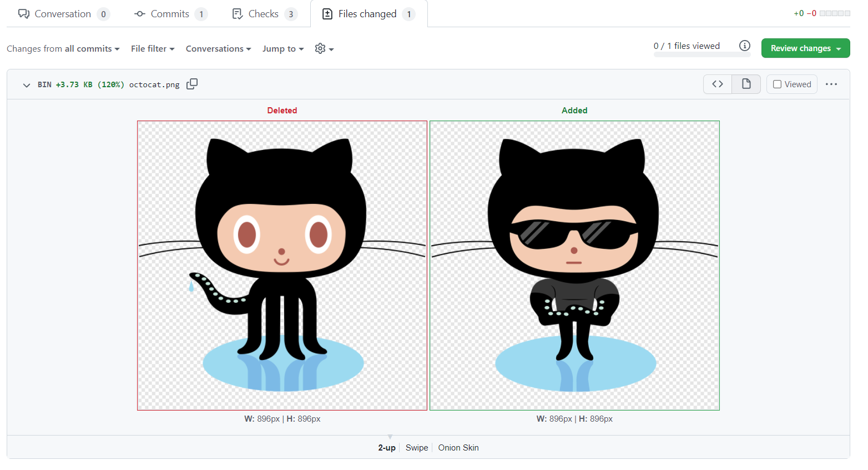Image resolution: width=868 pixels, height=470 pixels.
Task: Open the File filter dropdown
Action: tap(153, 48)
